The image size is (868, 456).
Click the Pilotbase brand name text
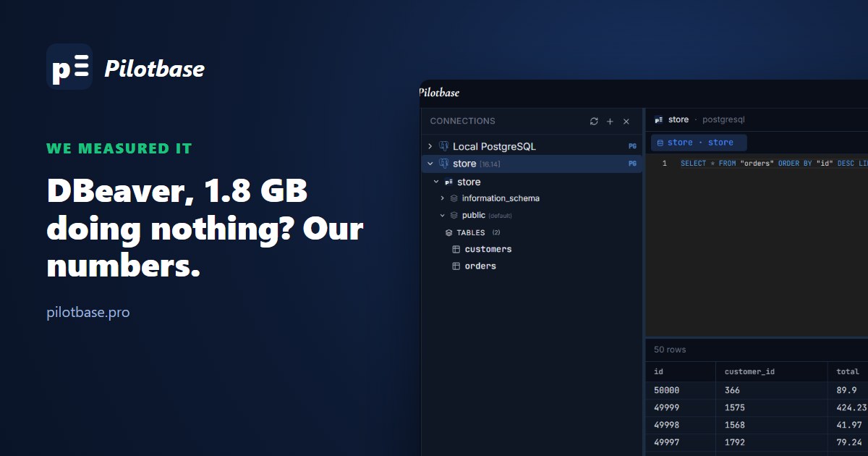tap(155, 69)
